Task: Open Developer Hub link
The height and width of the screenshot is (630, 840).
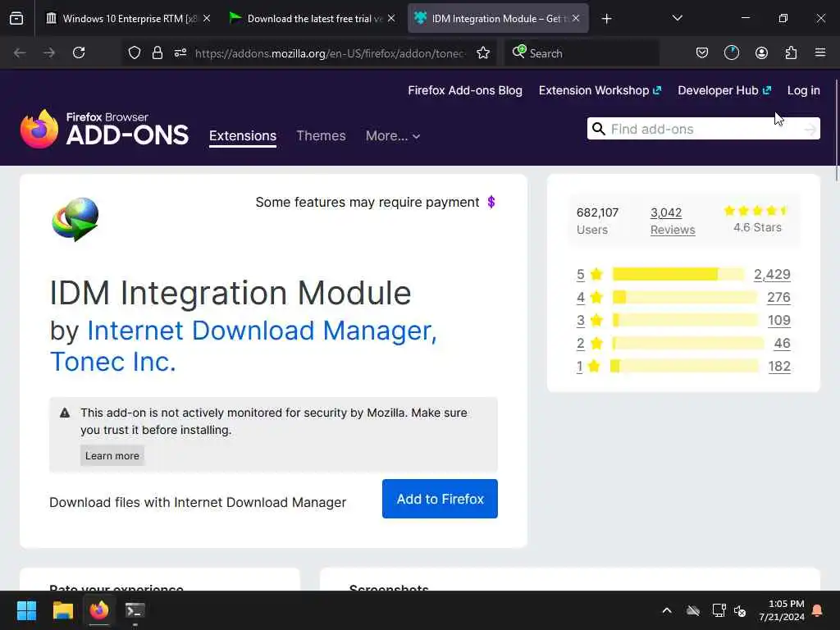Action: 724,90
